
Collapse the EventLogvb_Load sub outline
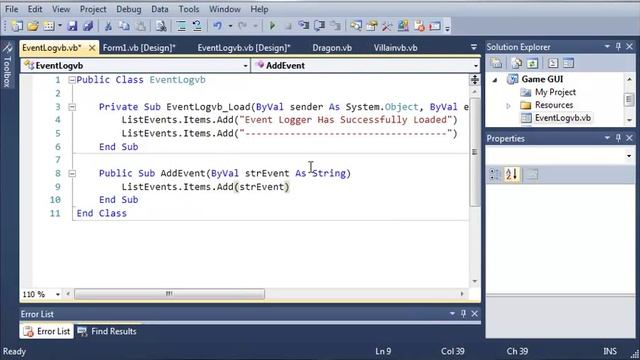(72, 107)
